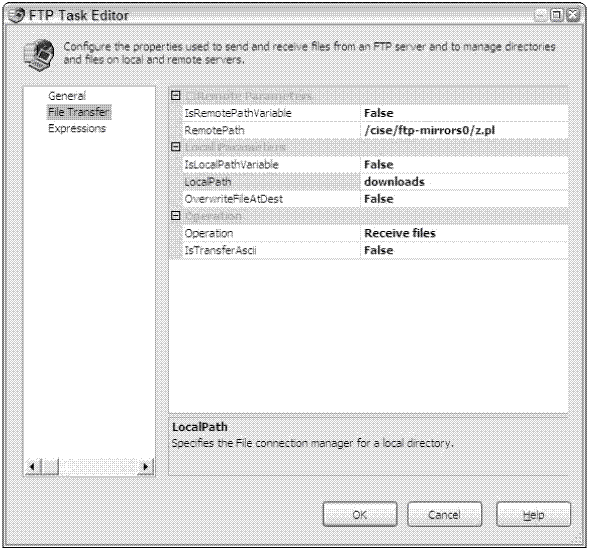Collapse the Operation section
The image size is (589, 550).
(175, 216)
